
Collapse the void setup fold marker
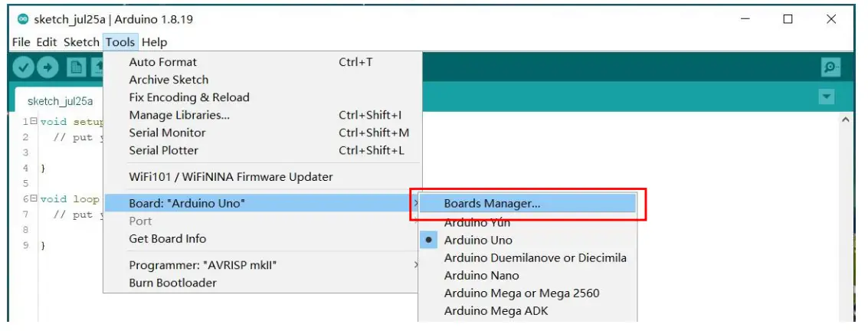click(x=34, y=122)
